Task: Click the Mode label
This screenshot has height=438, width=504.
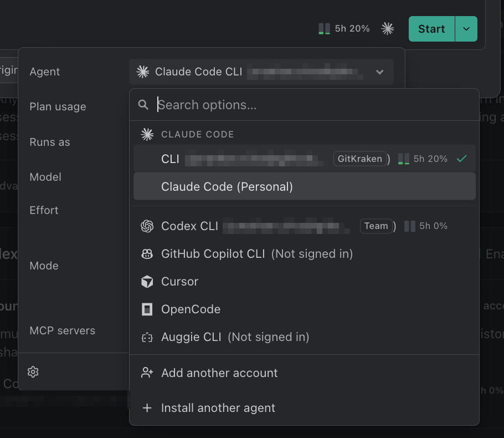Action: tap(44, 266)
